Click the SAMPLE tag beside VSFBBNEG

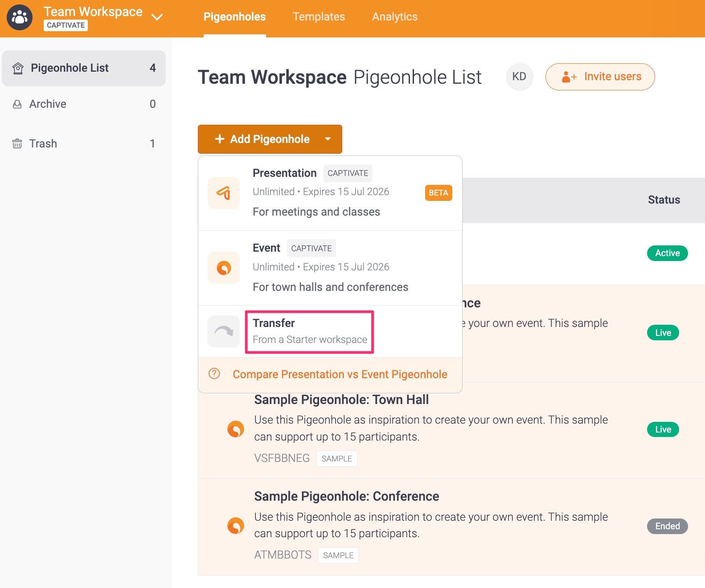[337, 458]
